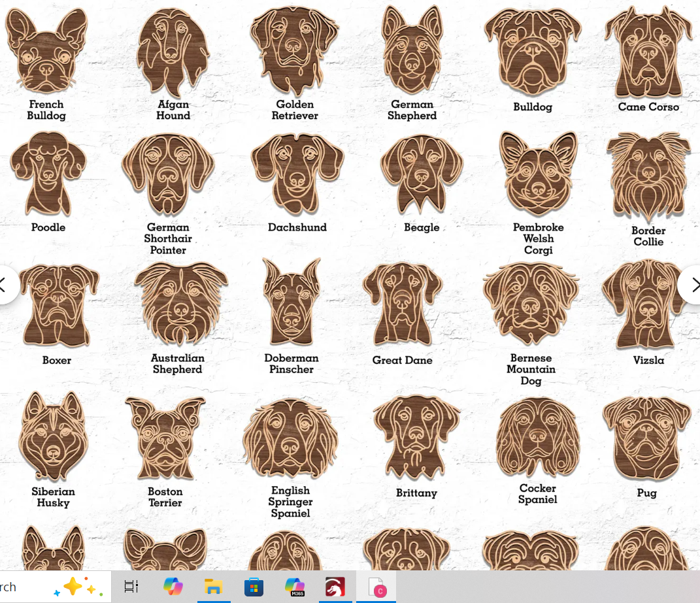Click the Pug dog design
Viewport: 700px width, 603px height.
646,438
